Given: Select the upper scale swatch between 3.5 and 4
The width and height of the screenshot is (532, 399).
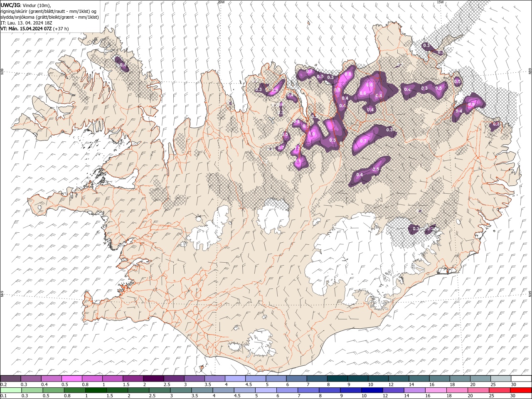Looking at the screenshot, I should pos(214,379).
